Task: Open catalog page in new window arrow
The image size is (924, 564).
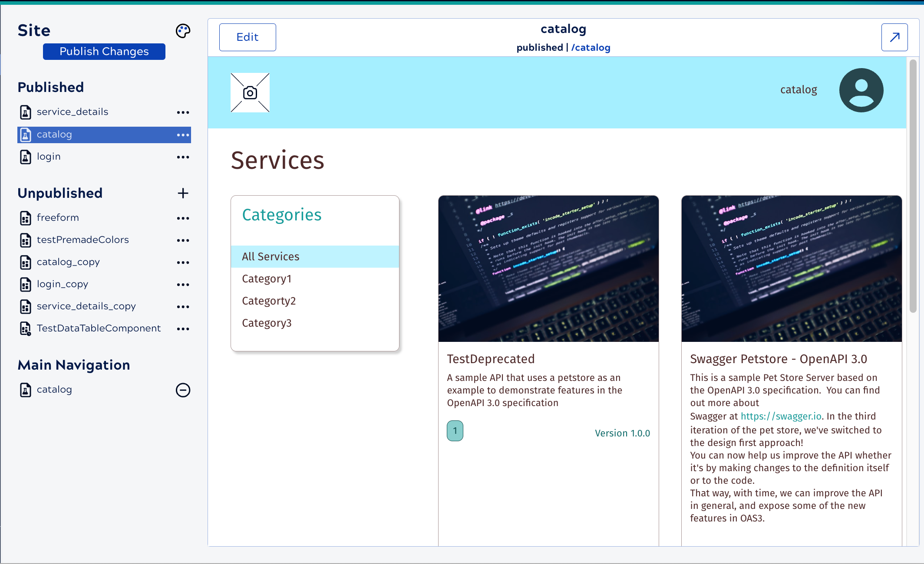Action: point(894,37)
